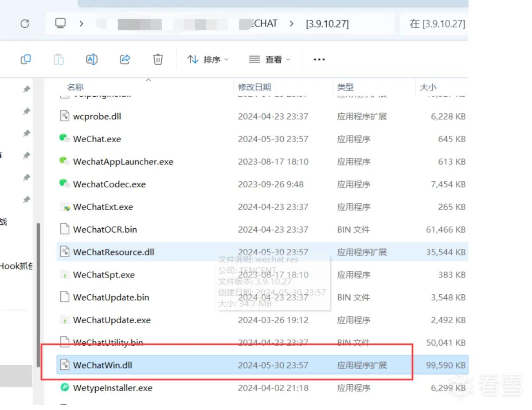Sort by the 修改日期 column header
The width and height of the screenshot is (532, 410).
[x=254, y=87]
